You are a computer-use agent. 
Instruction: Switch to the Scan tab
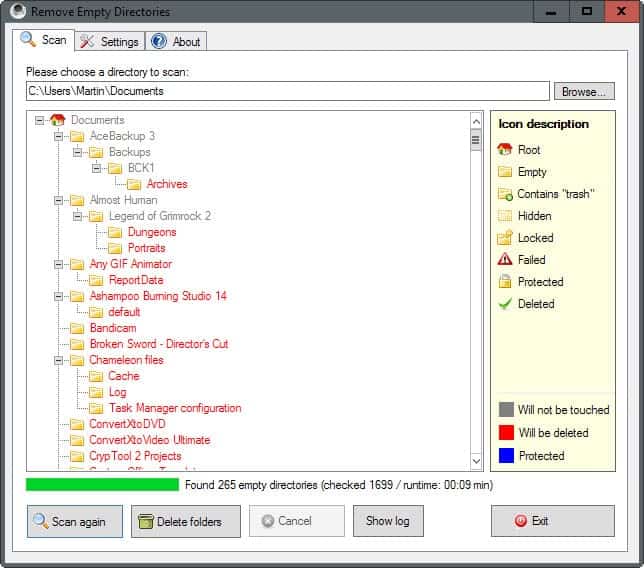click(44, 40)
